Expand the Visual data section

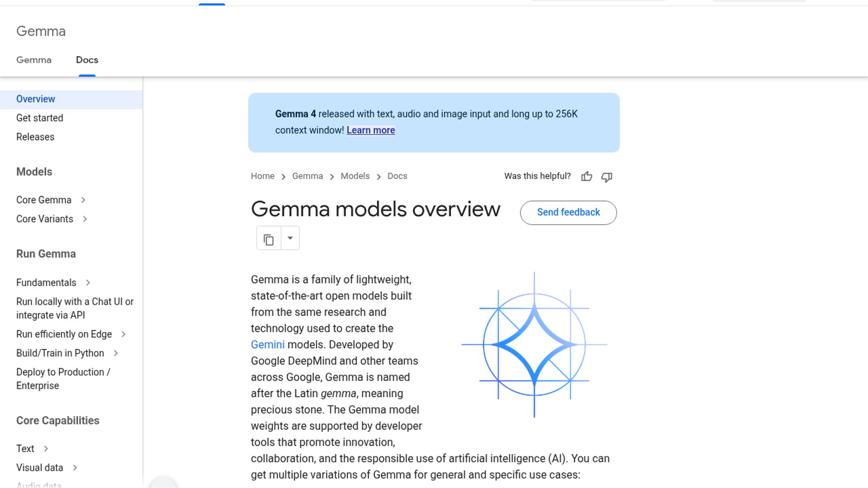click(x=75, y=468)
